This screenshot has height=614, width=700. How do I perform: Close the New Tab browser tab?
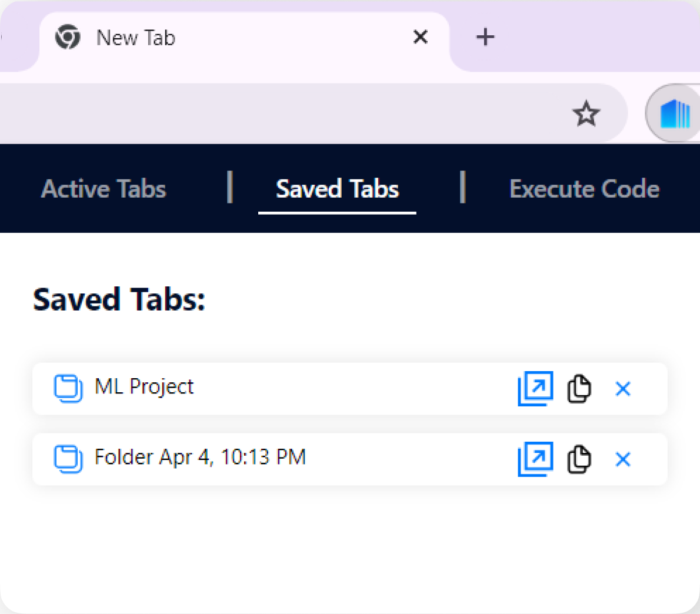(x=420, y=38)
